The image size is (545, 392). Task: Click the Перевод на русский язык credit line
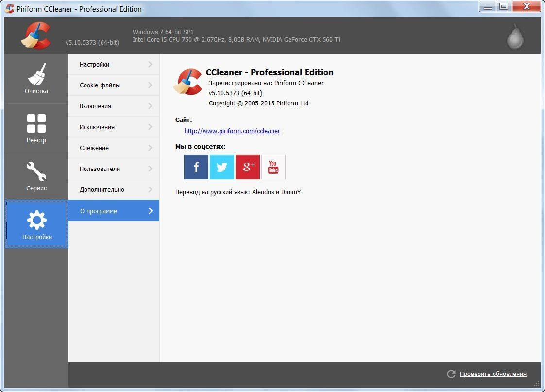pos(238,192)
